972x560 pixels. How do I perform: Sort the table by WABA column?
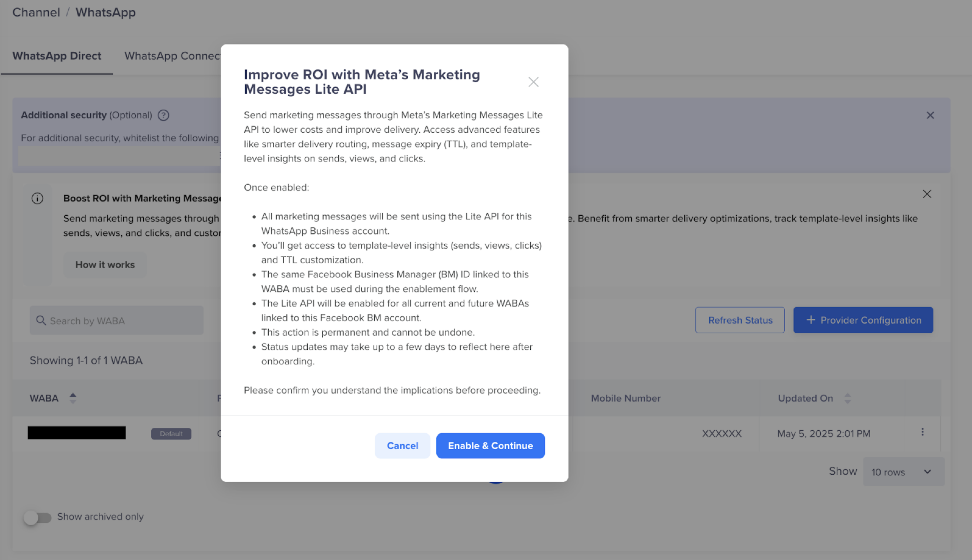[73, 398]
